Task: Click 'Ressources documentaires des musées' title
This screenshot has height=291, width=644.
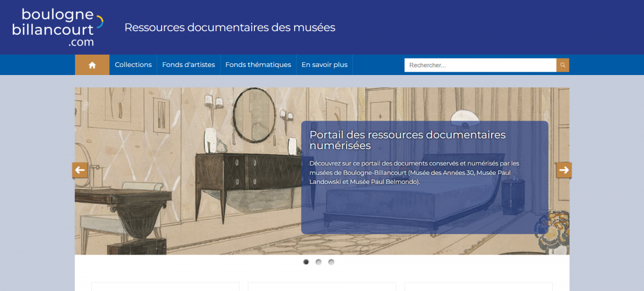Action: [x=230, y=27]
